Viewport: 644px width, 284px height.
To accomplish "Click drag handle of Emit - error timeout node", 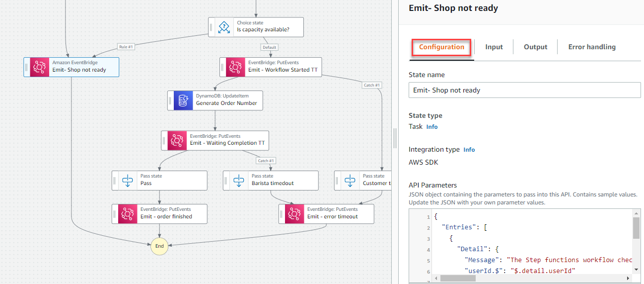I will [282, 213].
